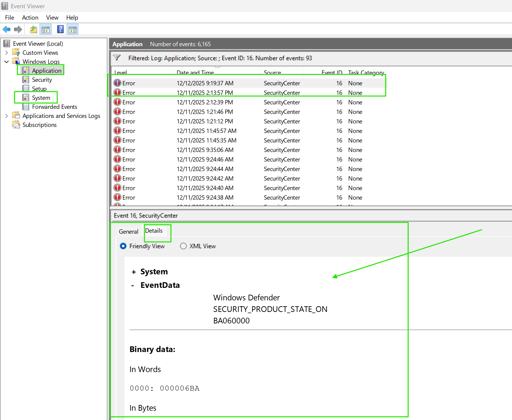512x420 pixels.
Task: Click the Up One Level folder icon
Action: point(34,29)
